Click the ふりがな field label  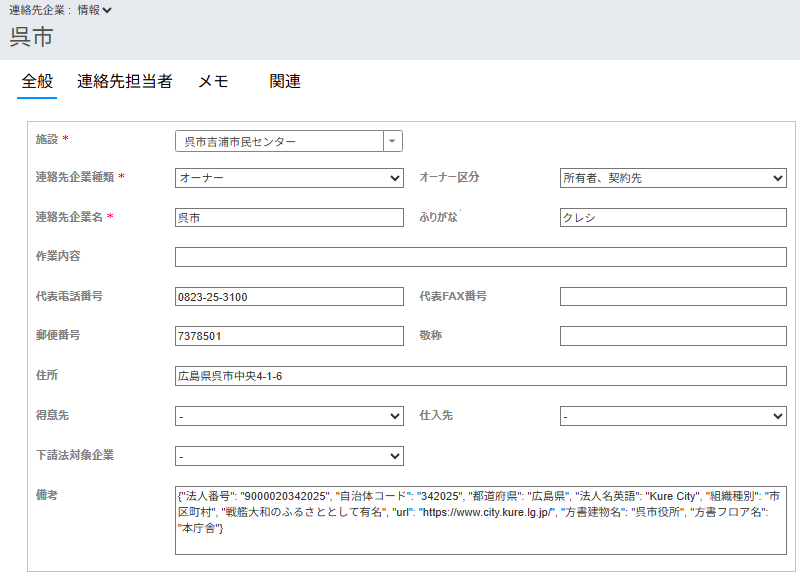[x=438, y=217]
